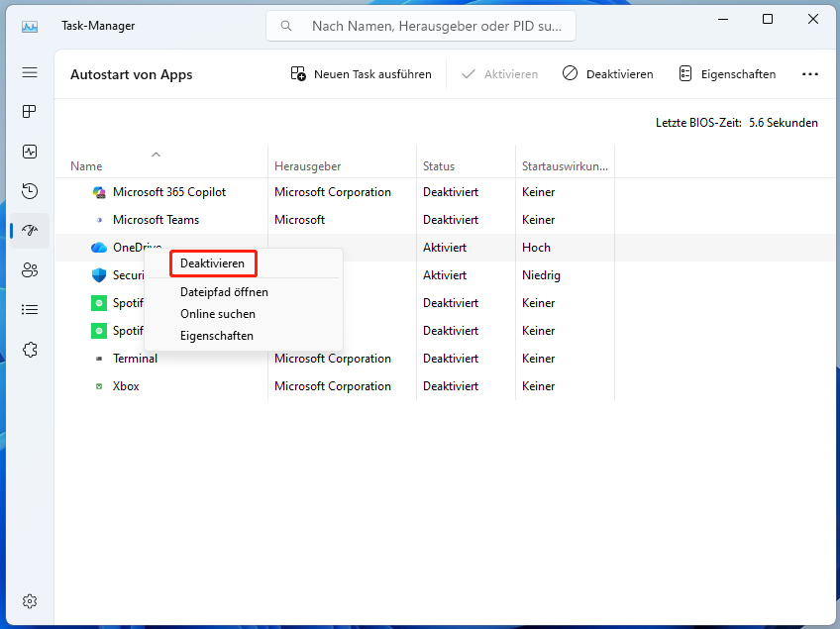Open Task-Manager settings via the gear icon
This screenshot has height=629, width=840.
point(30,601)
